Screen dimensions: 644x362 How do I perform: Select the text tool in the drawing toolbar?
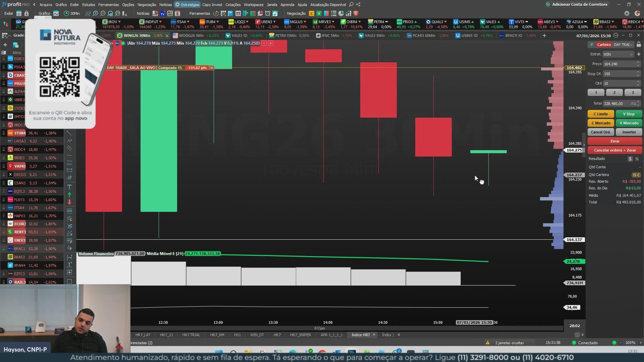coord(69,187)
